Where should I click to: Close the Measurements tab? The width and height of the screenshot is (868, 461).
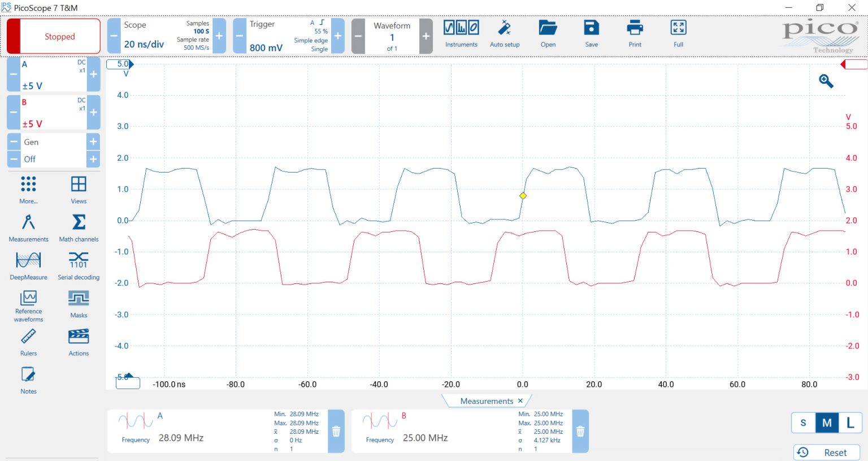(x=520, y=400)
